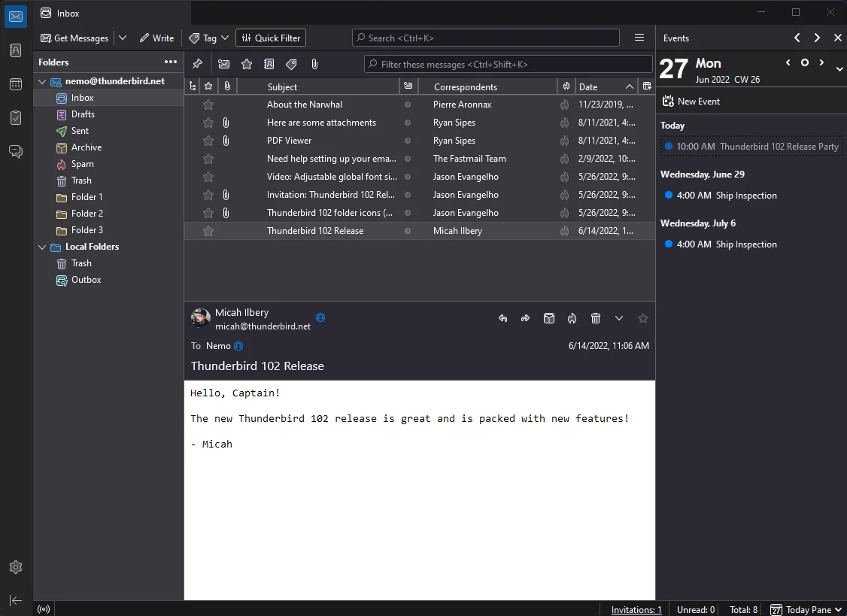Go to previous day in Today Pane
Screen dimensions: 847x616
(788, 62)
